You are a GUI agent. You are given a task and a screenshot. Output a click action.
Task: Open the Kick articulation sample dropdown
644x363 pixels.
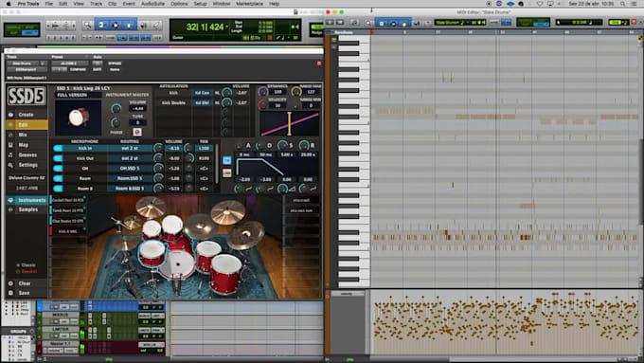coord(202,93)
